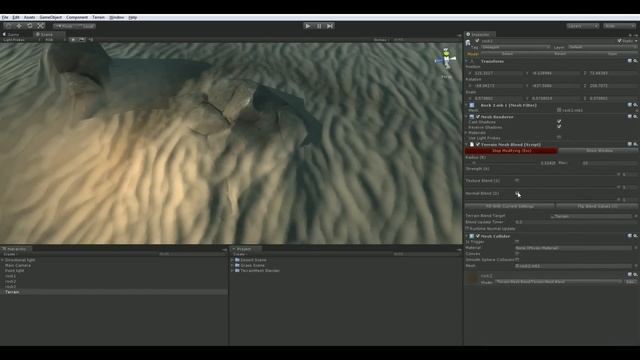Toggle Receive Shadows checkbox
This screenshot has width=640, height=360.
(559, 127)
